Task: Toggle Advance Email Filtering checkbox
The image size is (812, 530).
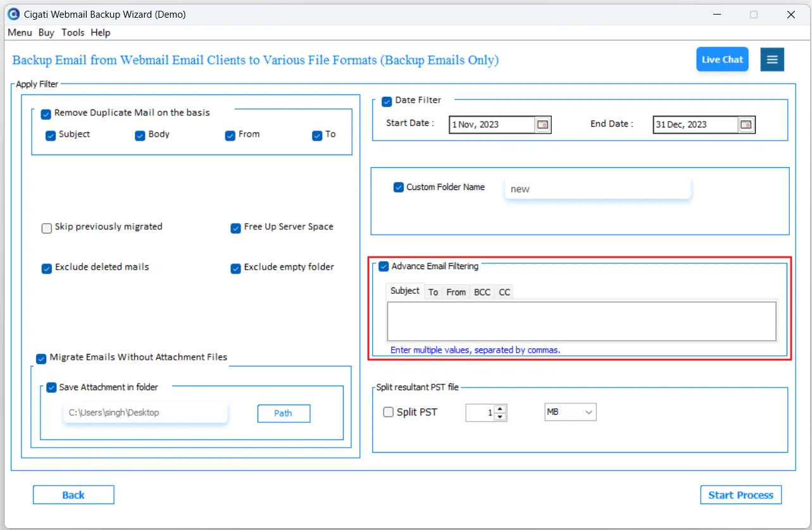Action: pos(384,267)
